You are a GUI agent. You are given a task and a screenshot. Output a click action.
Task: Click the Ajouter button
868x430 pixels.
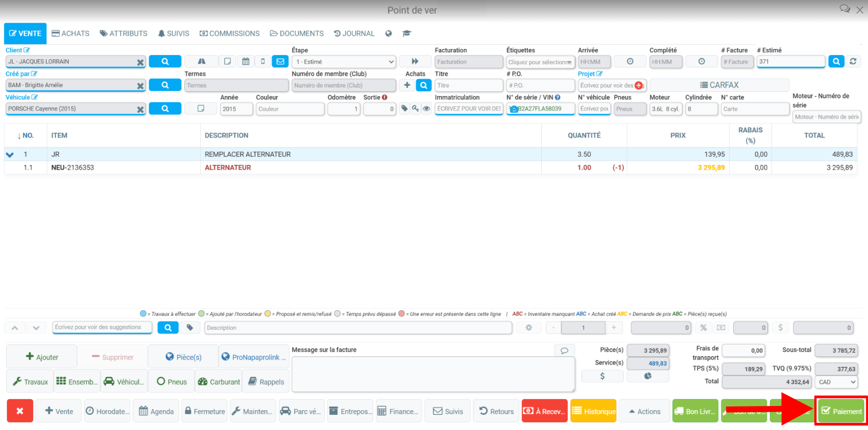(x=42, y=357)
